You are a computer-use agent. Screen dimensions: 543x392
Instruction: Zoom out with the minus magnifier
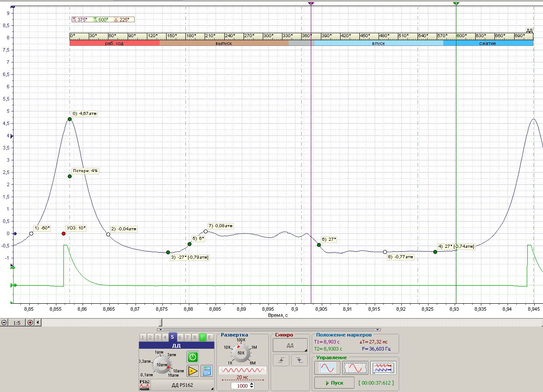coord(4,323)
